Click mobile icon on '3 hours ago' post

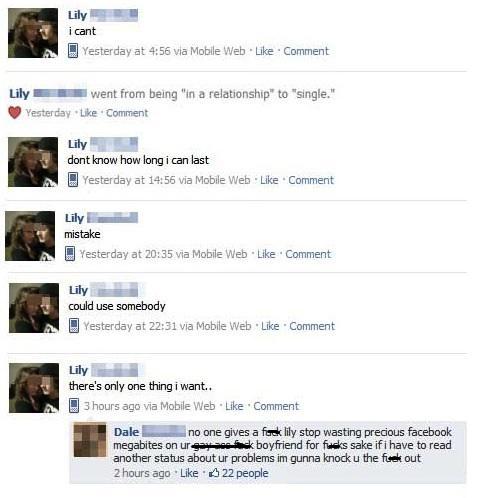pos(74,406)
